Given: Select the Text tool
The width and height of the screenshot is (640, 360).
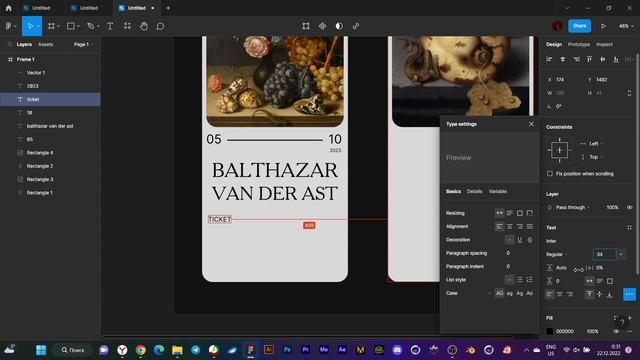Looking at the screenshot, I should pyautogui.click(x=110, y=26).
